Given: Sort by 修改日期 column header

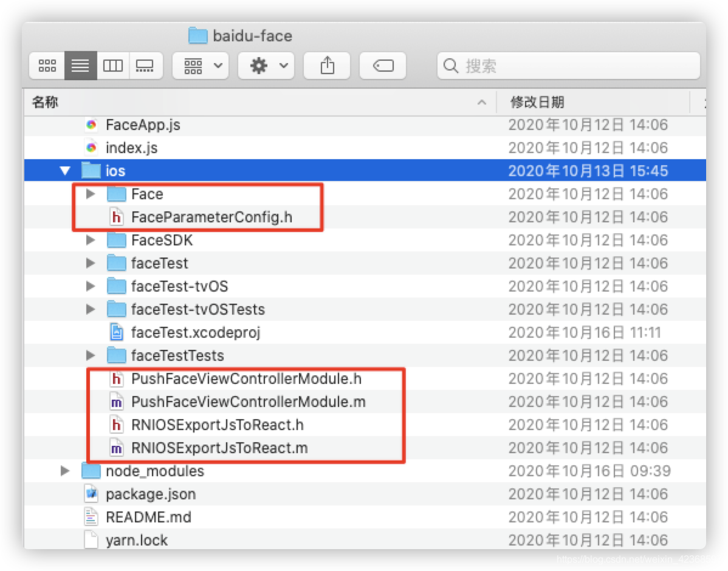Looking at the screenshot, I should click(x=537, y=102).
